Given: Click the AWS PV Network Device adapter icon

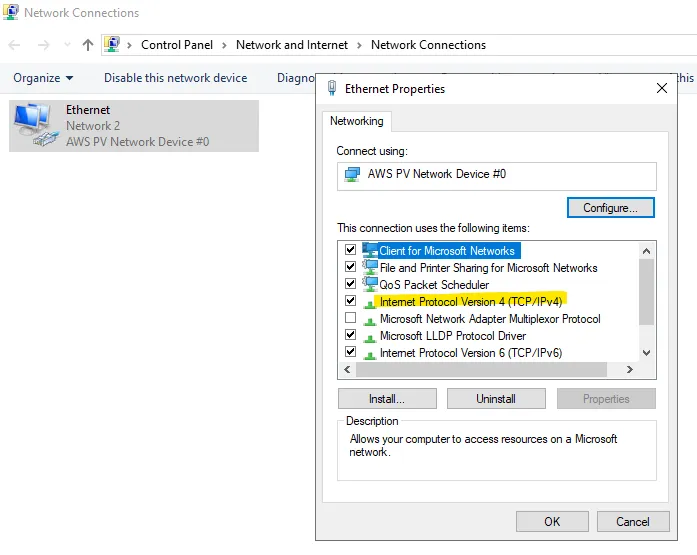Looking at the screenshot, I should pyautogui.click(x=353, y=174).
